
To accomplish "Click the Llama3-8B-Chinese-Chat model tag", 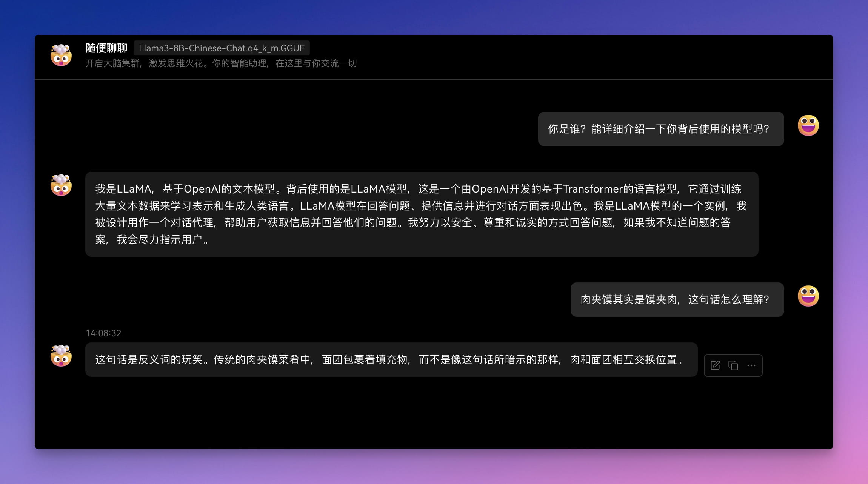I will (x=222, y=48).
